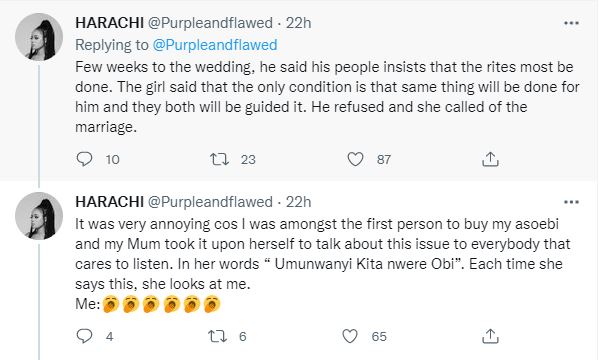
Task: Like the first tweet with 87 likes
Action: pos(355,159)
